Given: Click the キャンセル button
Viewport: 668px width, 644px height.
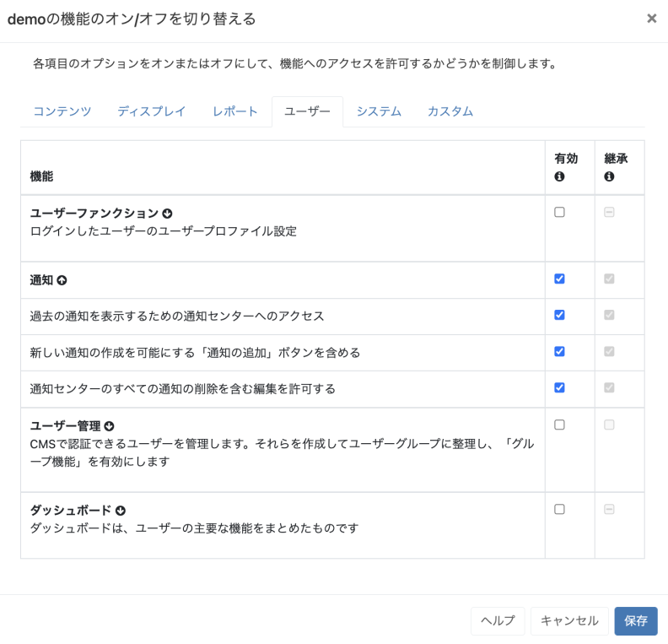Looking at the screenshot, I should point(569,621).
